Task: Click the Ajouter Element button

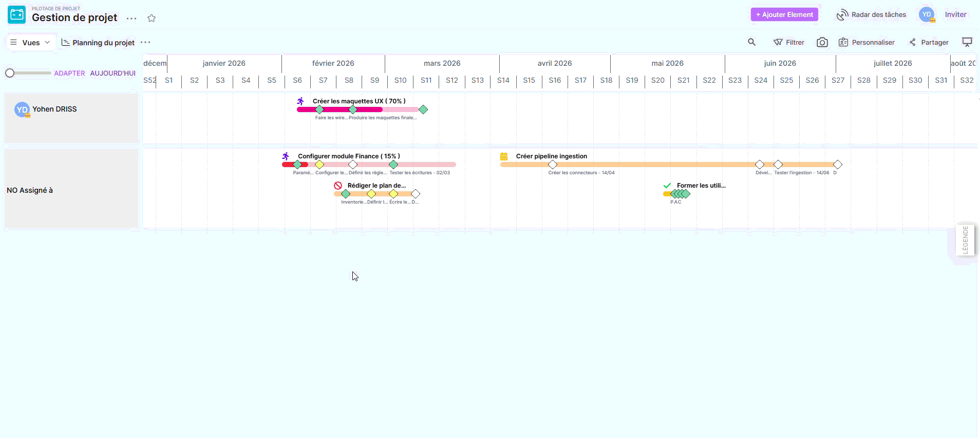Action: point(784,14)
